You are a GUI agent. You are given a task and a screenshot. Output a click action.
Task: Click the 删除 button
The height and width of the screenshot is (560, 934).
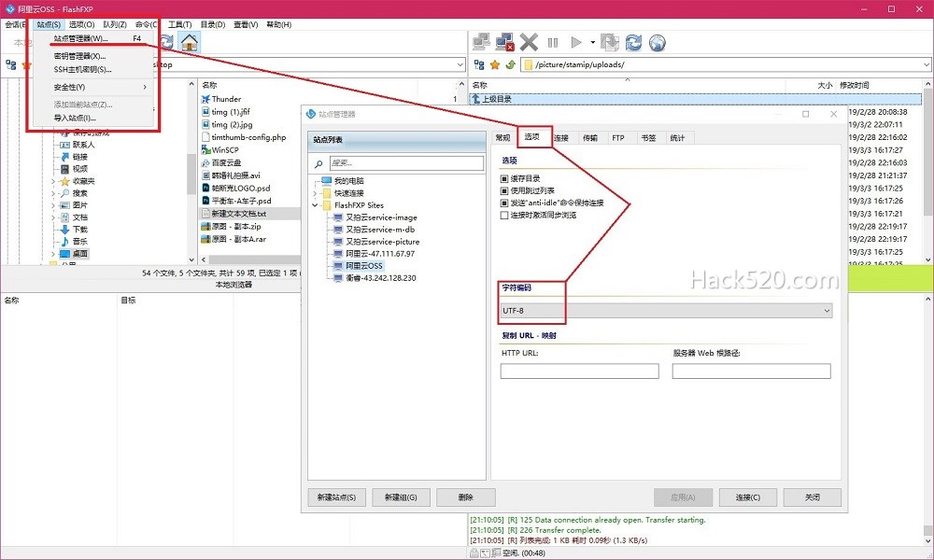[466, 497]
